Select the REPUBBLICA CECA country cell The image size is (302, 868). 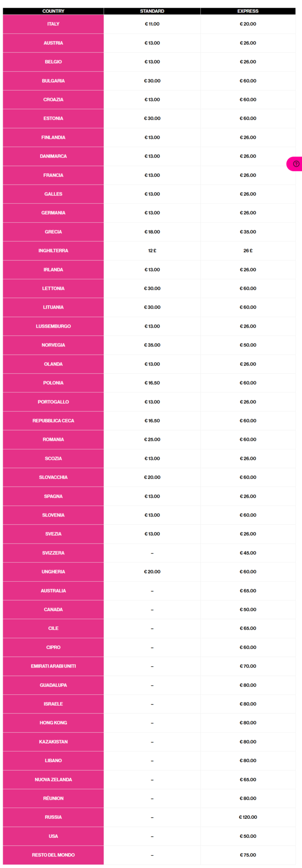(x=53, y=420)
